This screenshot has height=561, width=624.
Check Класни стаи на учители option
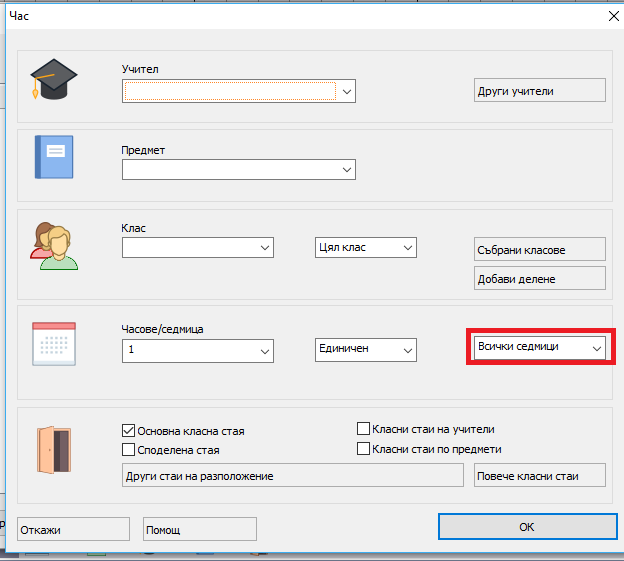click(364, 429)
